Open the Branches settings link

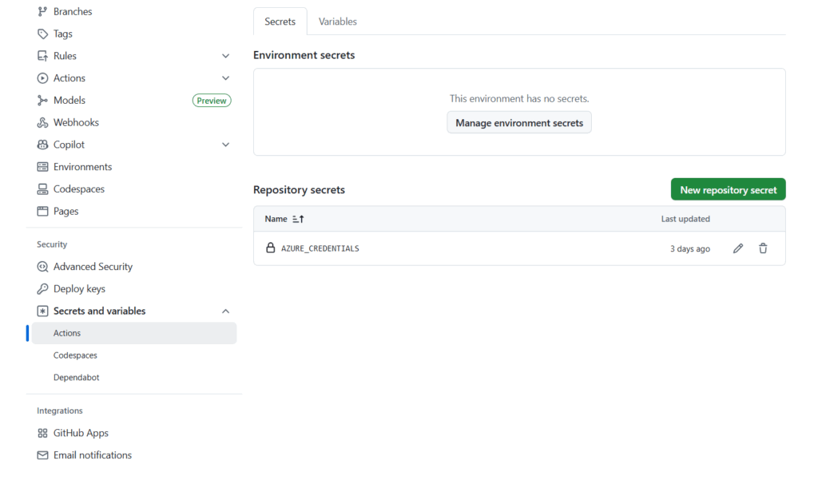click(73, 11)
